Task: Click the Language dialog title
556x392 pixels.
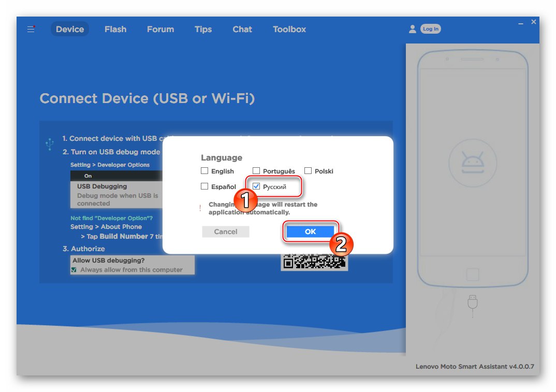Action: (222, 157)
